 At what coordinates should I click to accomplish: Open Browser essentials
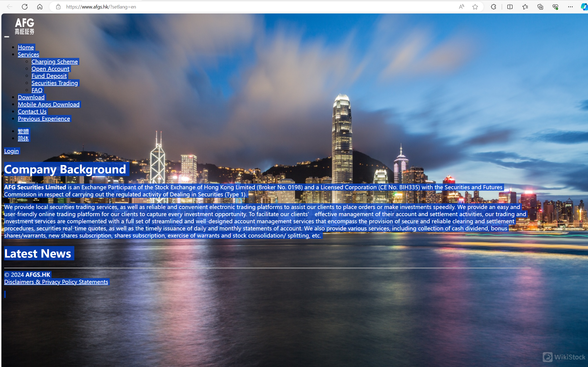(x=555, y=7)
